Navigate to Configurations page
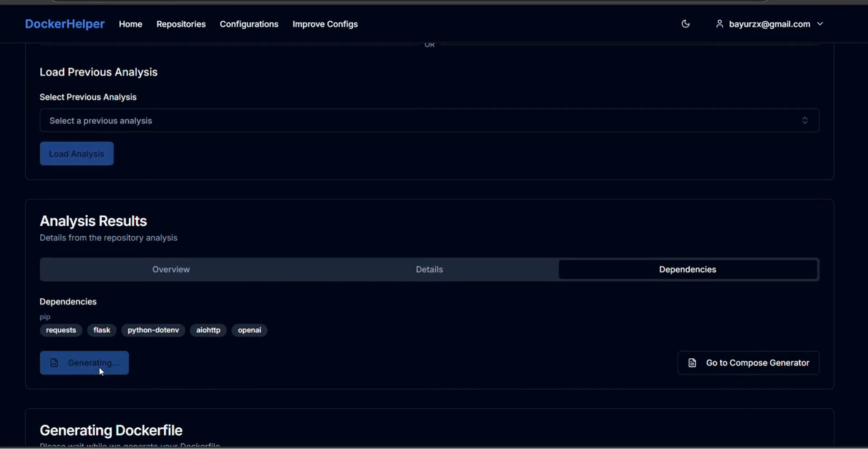Screen dimensions: 868x449 click(x=249, y=24)
